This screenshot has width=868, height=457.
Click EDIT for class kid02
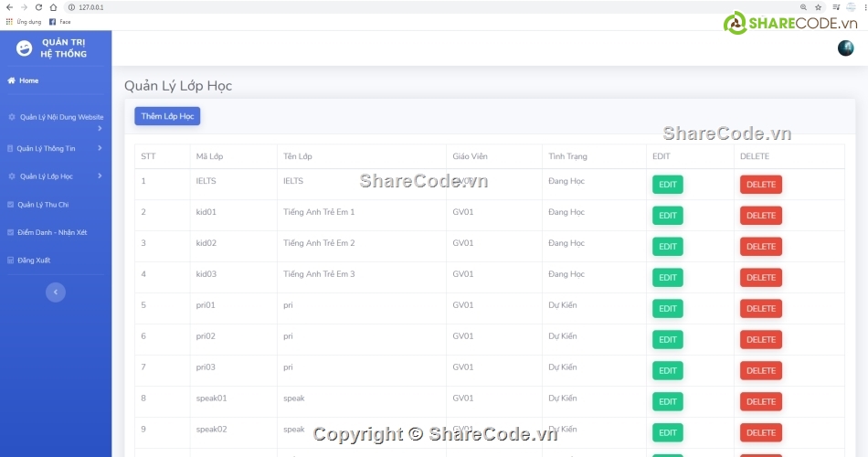pyautogui.click(x=668, y=247)
